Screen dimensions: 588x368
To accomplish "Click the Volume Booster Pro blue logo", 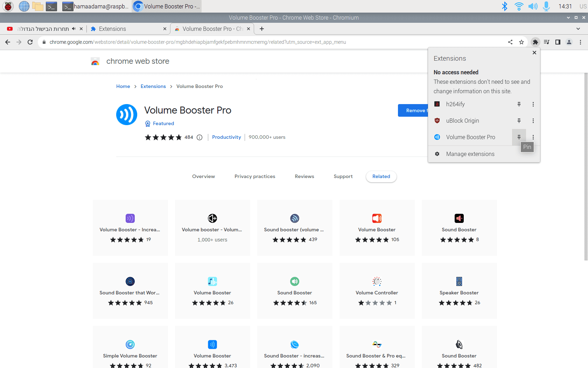I will [127, 115].
